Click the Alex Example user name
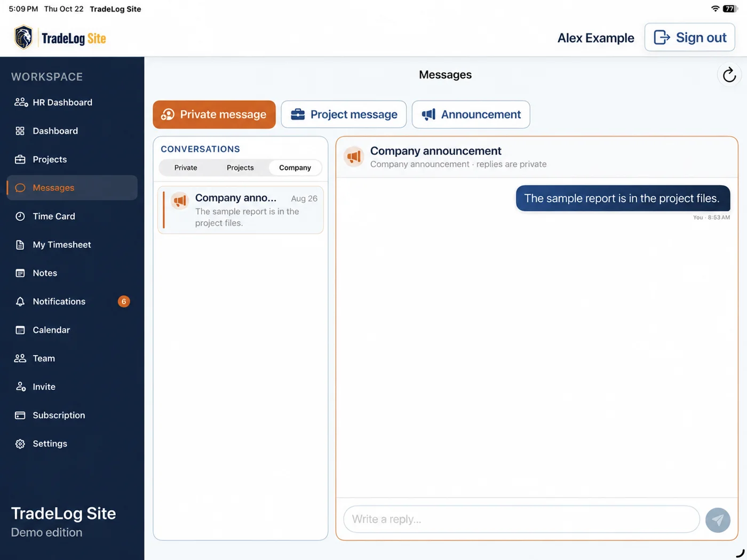Screen dimensions: 747x560 click(x=595, y=38)
